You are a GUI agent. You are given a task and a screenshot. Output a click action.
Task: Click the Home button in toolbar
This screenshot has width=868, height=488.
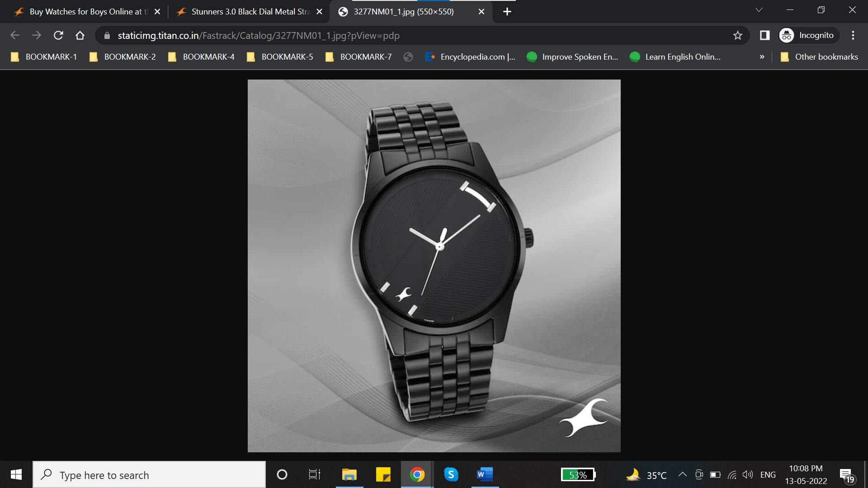(80, 35)
